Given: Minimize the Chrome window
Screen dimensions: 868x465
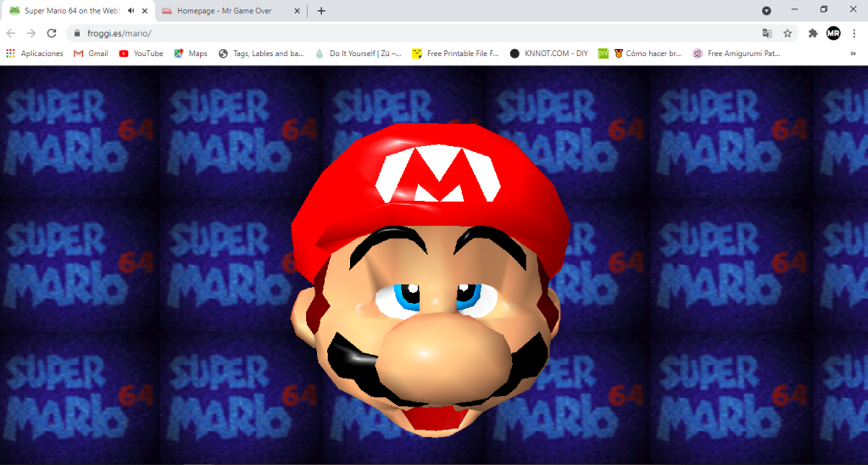Looking at the screenshot, I should (x=795, y=9).
